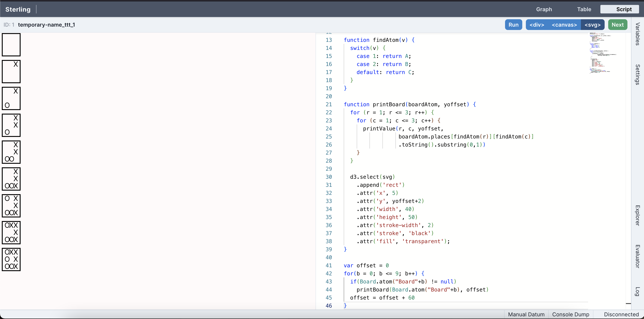Click Manual Datum in status bar
Viewport: 644px width, 319px height.
(526, 314)
